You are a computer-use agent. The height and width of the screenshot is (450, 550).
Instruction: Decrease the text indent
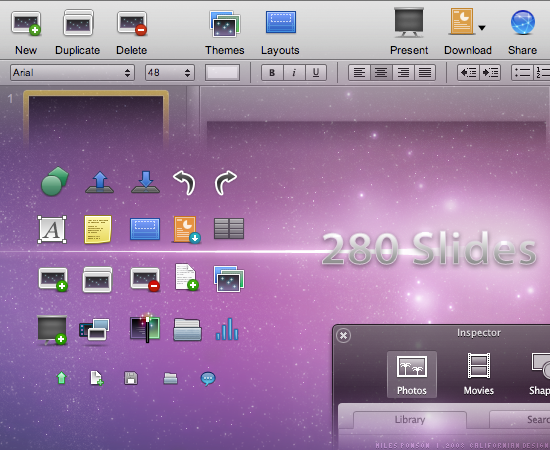(468, 73)
